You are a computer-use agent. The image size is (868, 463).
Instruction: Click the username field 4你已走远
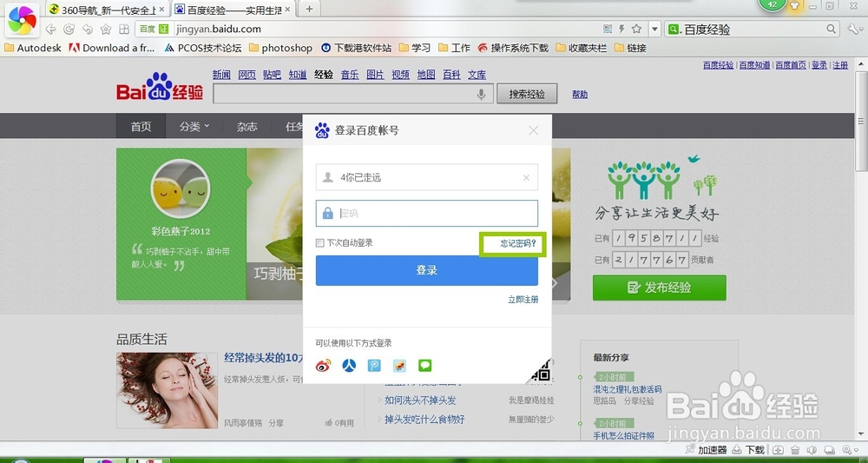[x=427, y=177]
